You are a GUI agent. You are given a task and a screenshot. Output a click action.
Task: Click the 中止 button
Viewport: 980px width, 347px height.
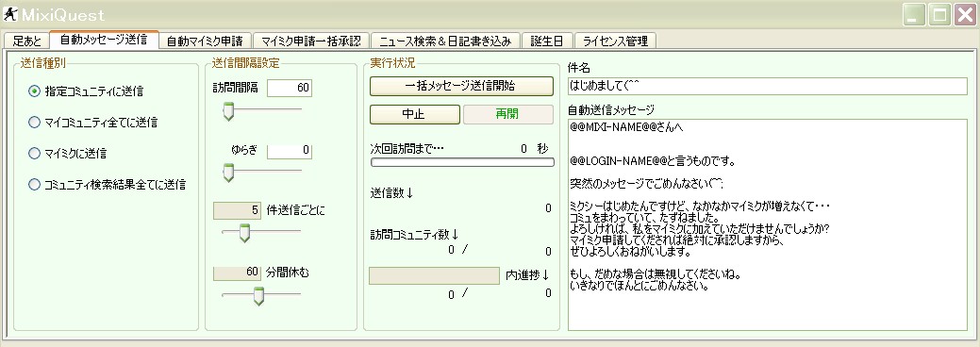(x=415, y=114)
